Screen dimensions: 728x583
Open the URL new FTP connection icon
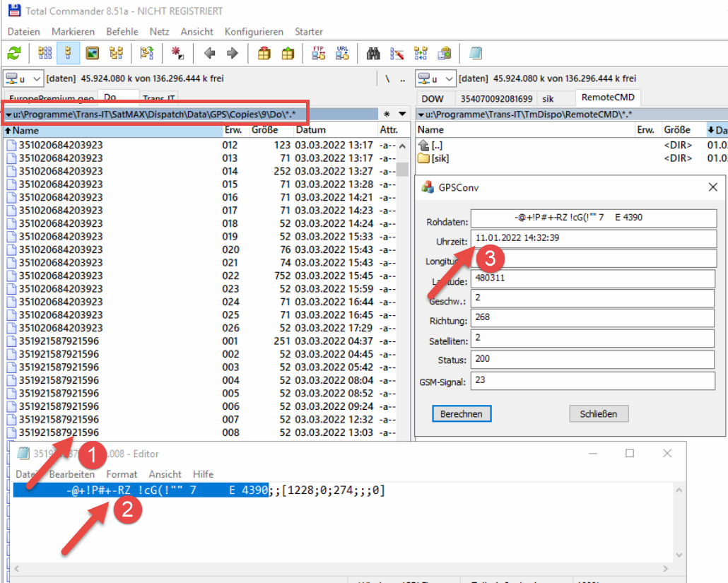343,53
